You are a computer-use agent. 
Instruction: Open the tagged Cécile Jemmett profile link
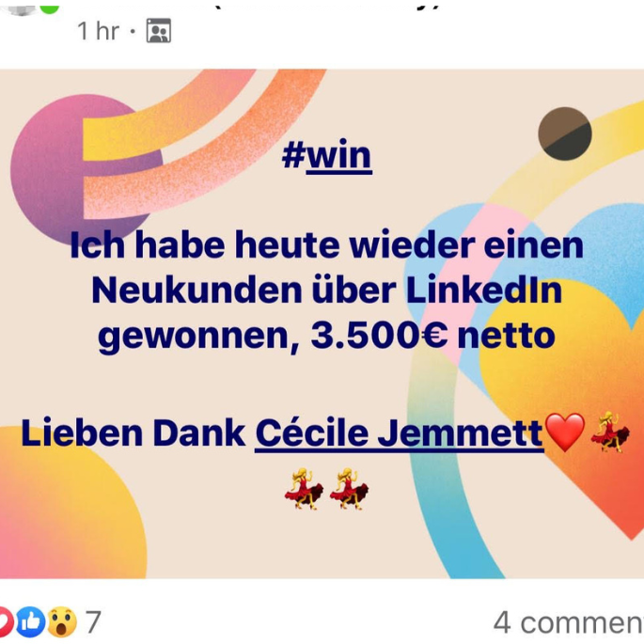coord(400,432)
